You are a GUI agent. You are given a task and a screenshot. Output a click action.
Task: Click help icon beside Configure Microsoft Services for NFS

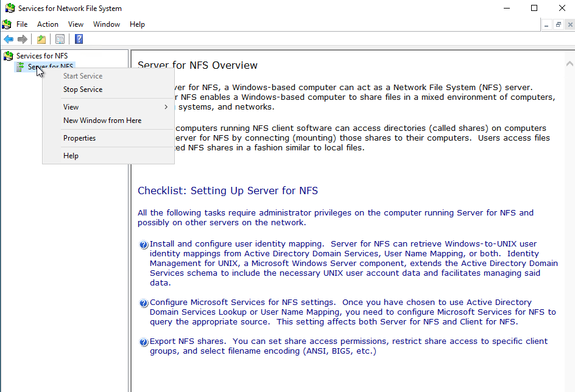pyautogui.click(x=143, y=303)
